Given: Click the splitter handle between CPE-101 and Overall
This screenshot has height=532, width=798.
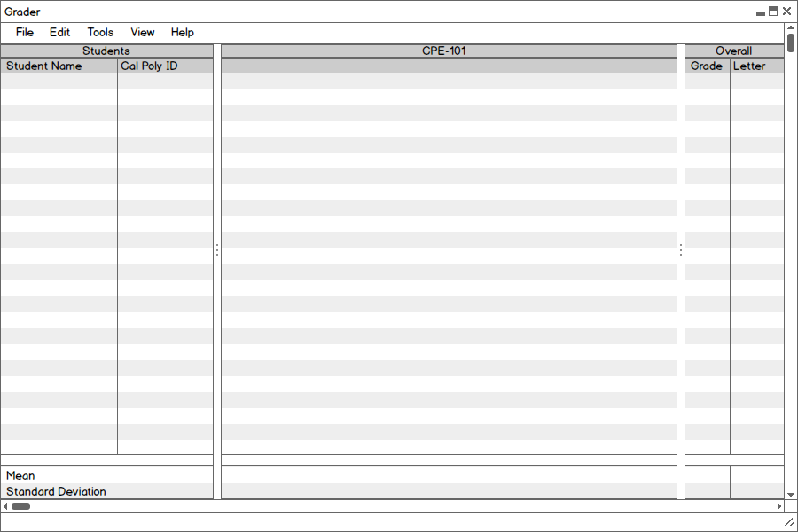Looking at the screenshot, I should coord(681,251).
